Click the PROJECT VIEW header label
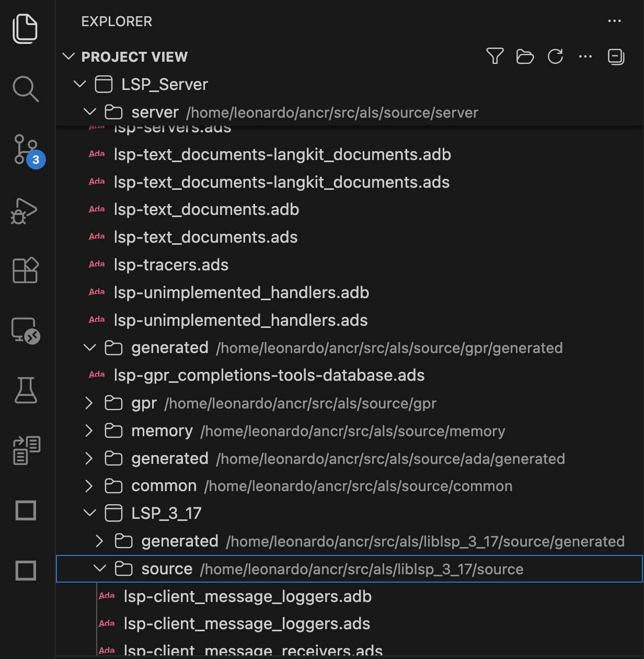Image resolution: width=644 pixels, height=659 pixels. (134, 56)
